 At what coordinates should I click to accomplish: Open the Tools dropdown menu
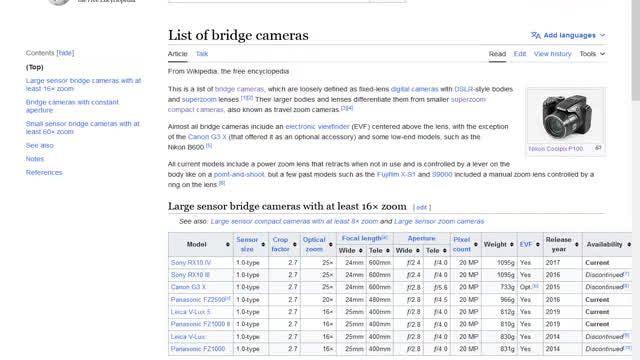(x=592, y=54)
